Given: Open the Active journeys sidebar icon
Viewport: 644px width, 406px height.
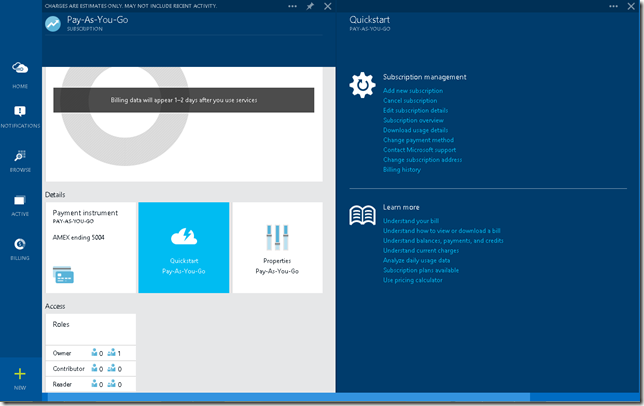Looking at the screenshot, I should (20, 203).
